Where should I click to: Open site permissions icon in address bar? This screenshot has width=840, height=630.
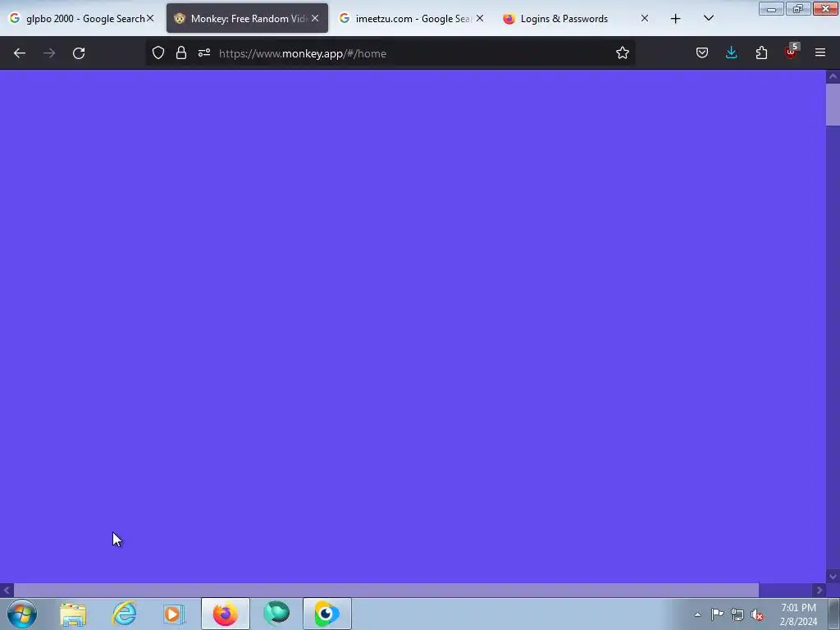[x=204, y=53]
